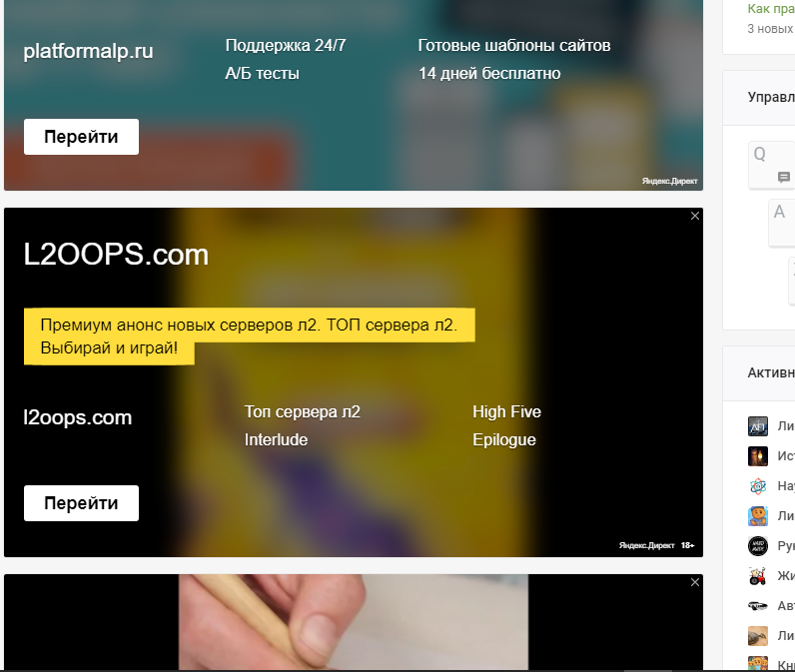Click the Управл… sidebar heading
795x672 pixels.
click(771, 97)
